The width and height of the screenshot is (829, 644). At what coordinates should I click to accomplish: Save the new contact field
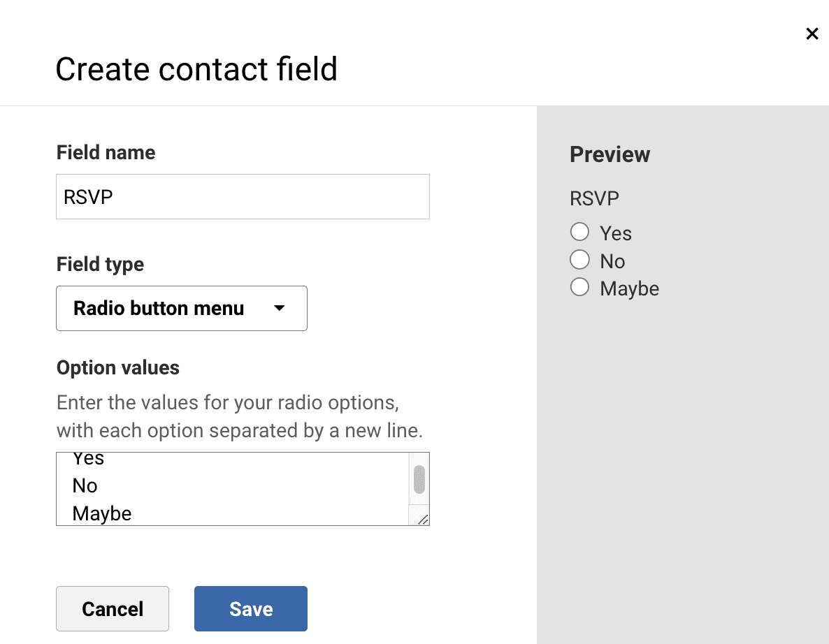[x=250, y=608]
